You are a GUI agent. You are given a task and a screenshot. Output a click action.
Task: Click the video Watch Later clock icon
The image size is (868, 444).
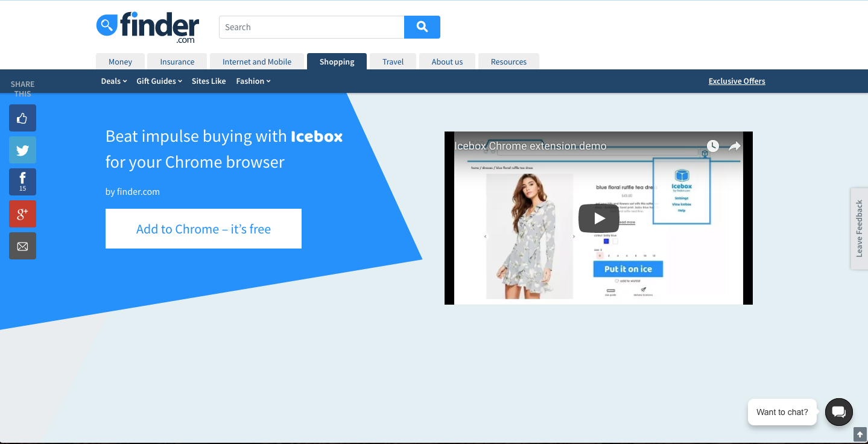[x=713, y=146]
